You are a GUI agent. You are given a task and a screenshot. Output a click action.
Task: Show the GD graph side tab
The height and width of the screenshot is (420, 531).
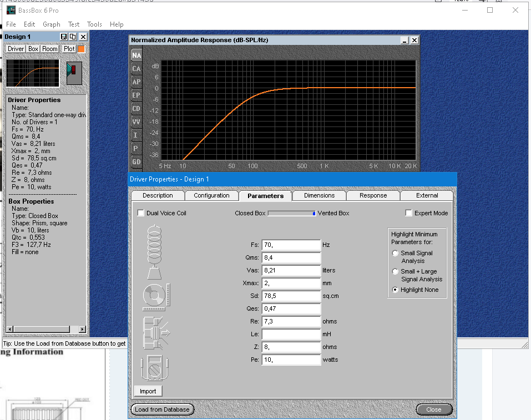136,162
